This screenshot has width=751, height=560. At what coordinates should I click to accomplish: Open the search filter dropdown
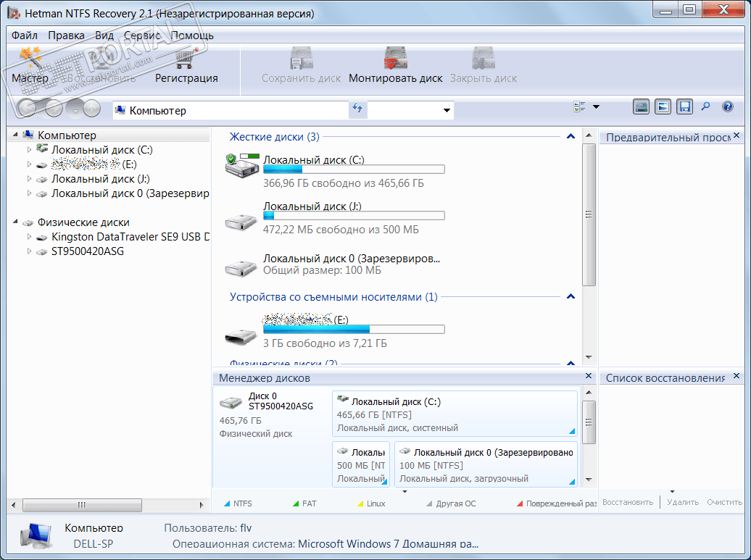coord(447,110)
